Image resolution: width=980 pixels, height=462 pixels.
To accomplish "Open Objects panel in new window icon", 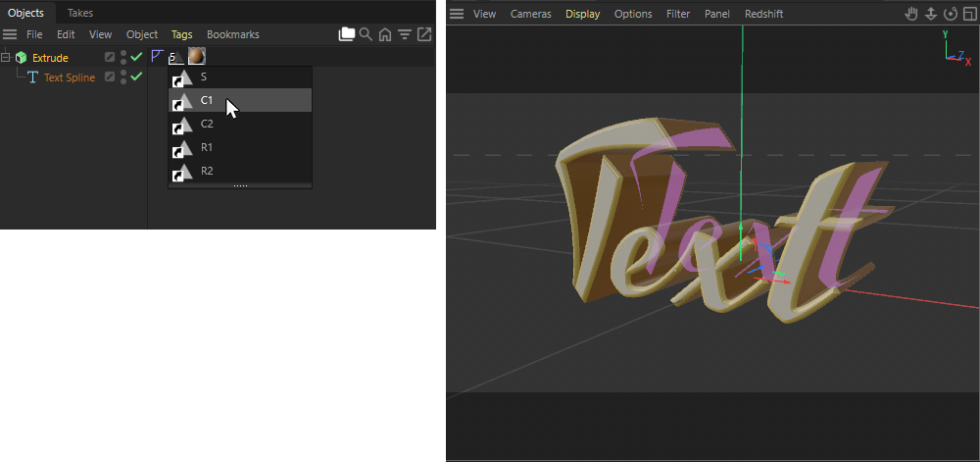I will click(x=423, y=34).
